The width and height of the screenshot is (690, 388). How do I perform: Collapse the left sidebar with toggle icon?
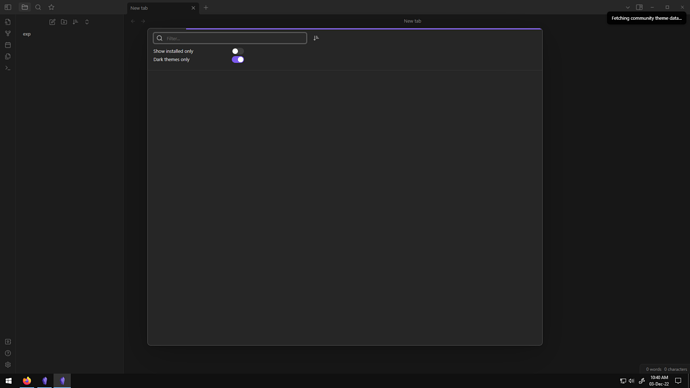[x=8, y=7]
